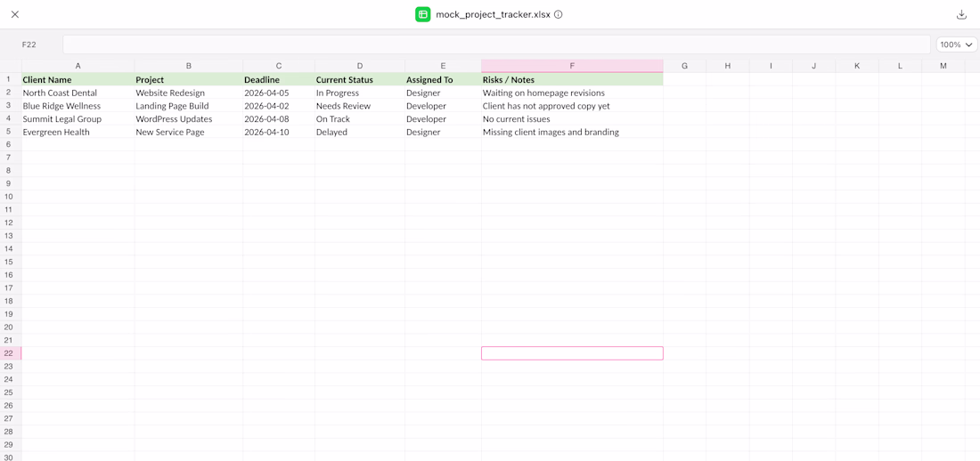
Task: Click the 'Deadline' header cell
Action: tap(279, 79)
